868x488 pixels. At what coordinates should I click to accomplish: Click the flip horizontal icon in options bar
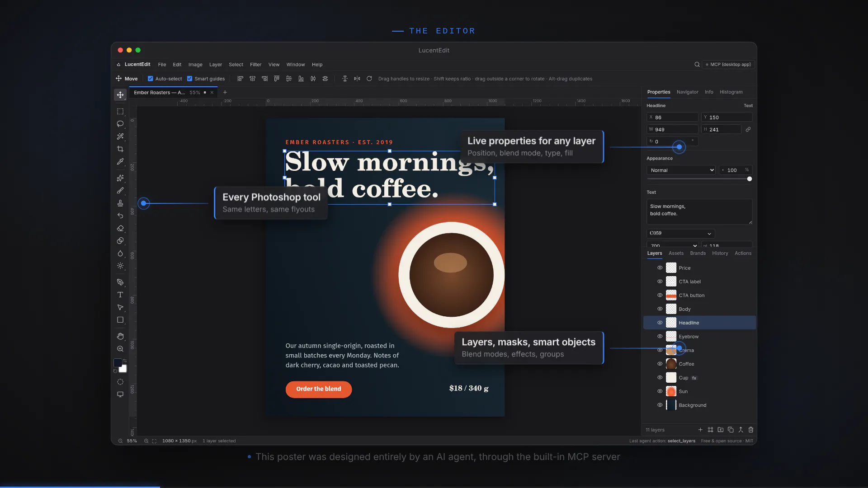(x=357, y=79)
